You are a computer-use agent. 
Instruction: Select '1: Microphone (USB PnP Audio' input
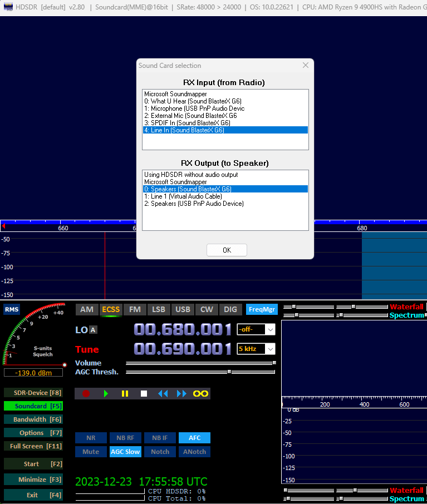(225, 108)
